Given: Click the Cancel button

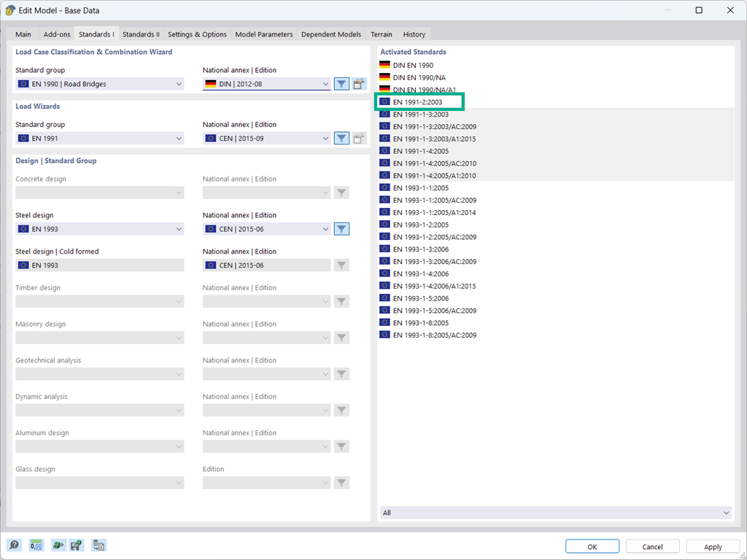Looking at the screenshot, I should pyautogui.click(x=652, y=547).
